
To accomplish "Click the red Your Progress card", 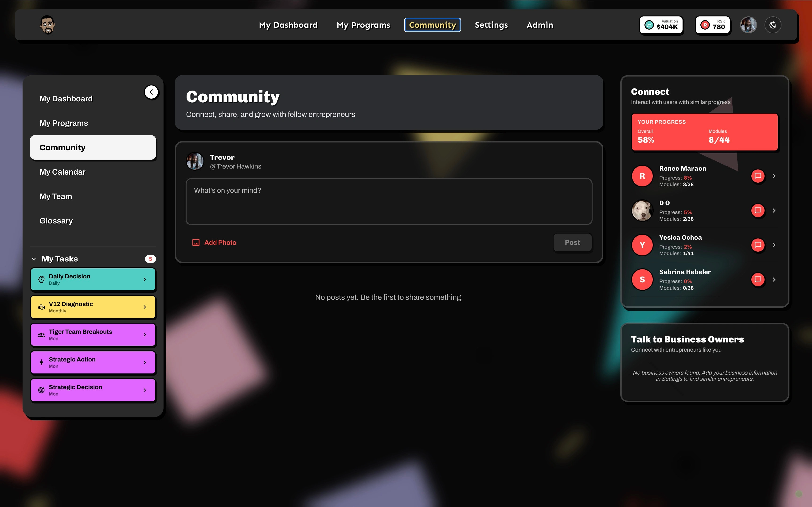I will pos(705,132).
